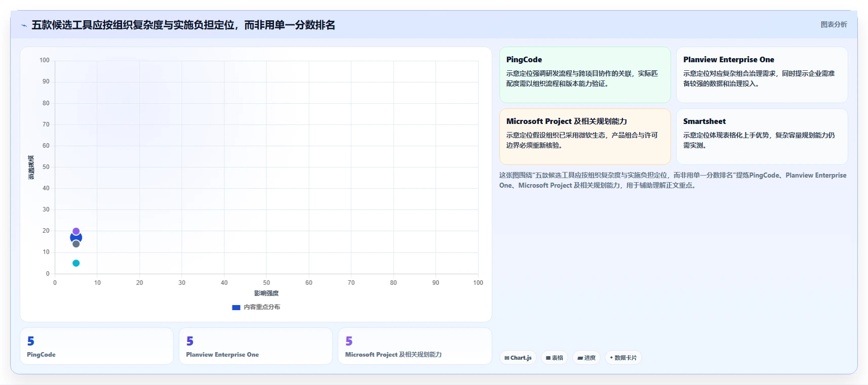868x385 pixels.
Task: Click the 影响强度 x-axis title
Action: coord(266,293)
